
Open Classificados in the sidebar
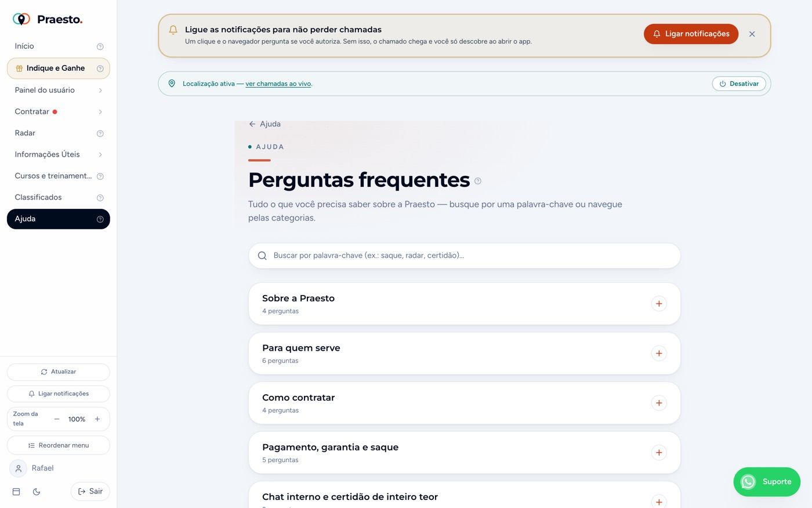pos(59,198)
